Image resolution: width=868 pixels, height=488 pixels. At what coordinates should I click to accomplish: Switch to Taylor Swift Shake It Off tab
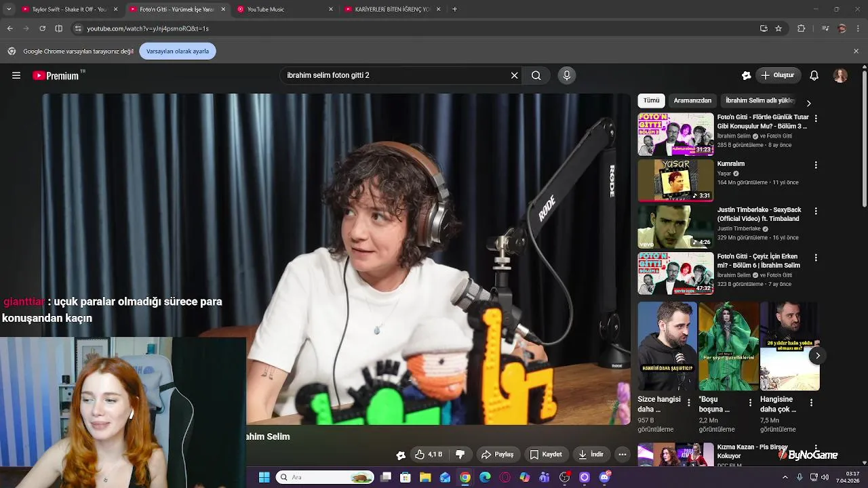[69, 9]
